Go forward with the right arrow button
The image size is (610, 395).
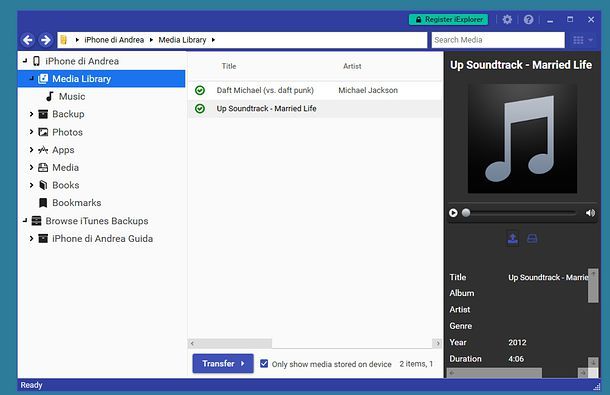46,40
